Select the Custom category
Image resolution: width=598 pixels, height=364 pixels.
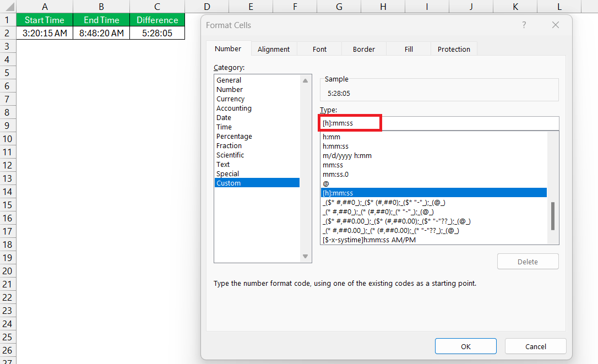pos(257,183)
